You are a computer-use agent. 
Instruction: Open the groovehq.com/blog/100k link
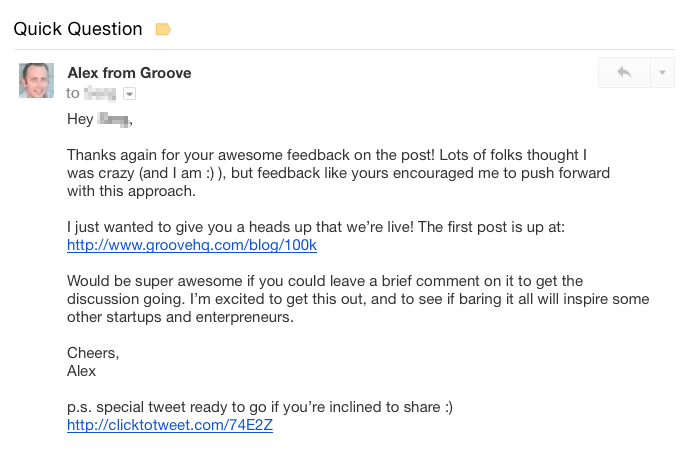click(192, 245)
